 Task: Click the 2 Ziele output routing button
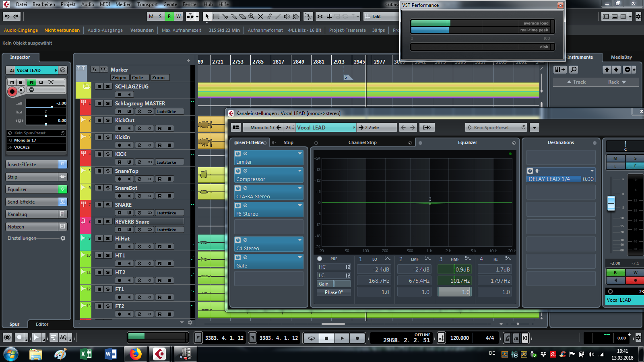click(376, 128)
